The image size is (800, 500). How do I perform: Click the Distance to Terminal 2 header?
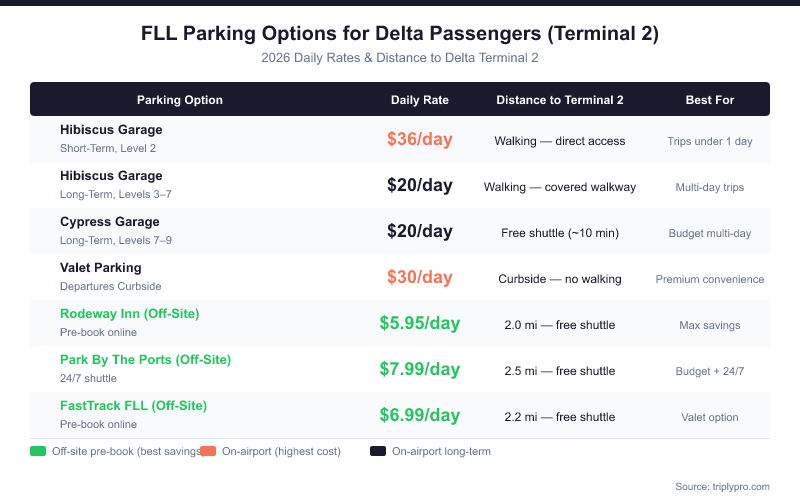click(x=560, y=100)
